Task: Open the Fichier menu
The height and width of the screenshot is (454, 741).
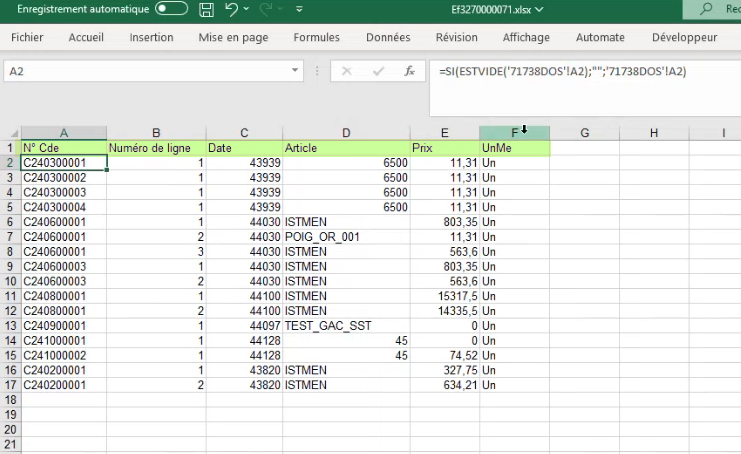Action: [x=27, y=38]
